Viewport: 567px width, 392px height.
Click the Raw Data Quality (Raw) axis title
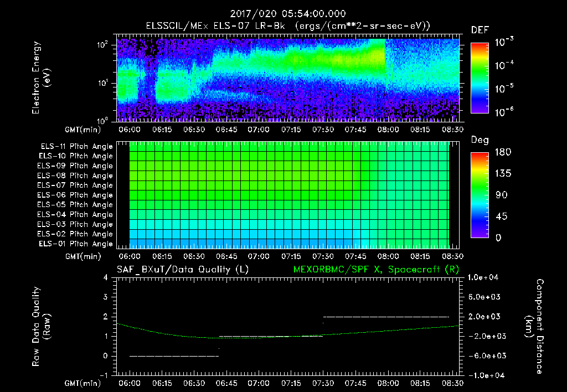coord(41,326)
